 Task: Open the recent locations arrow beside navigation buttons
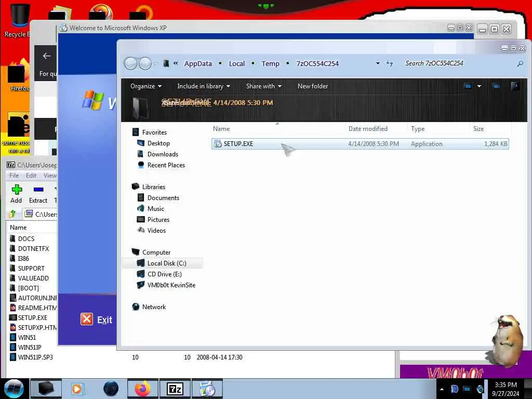click(155, 63)
